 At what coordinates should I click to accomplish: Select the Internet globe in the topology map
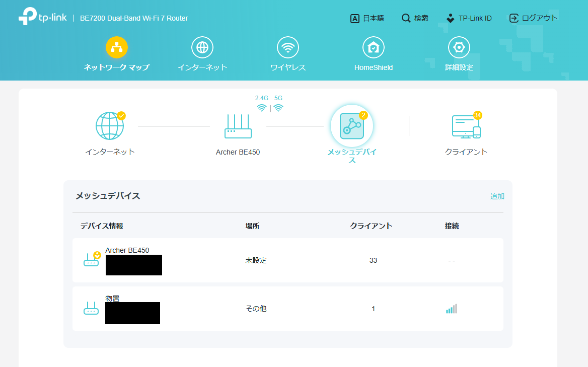coord(110,125)
